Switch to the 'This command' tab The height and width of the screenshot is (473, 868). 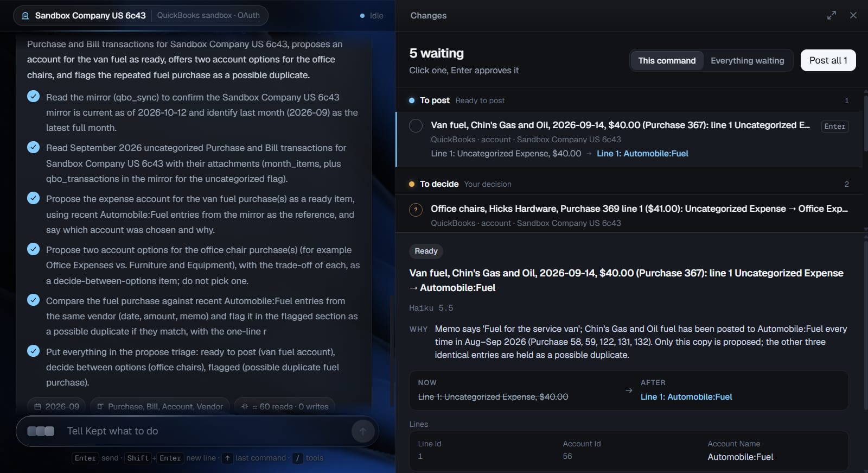coord(667,60)
